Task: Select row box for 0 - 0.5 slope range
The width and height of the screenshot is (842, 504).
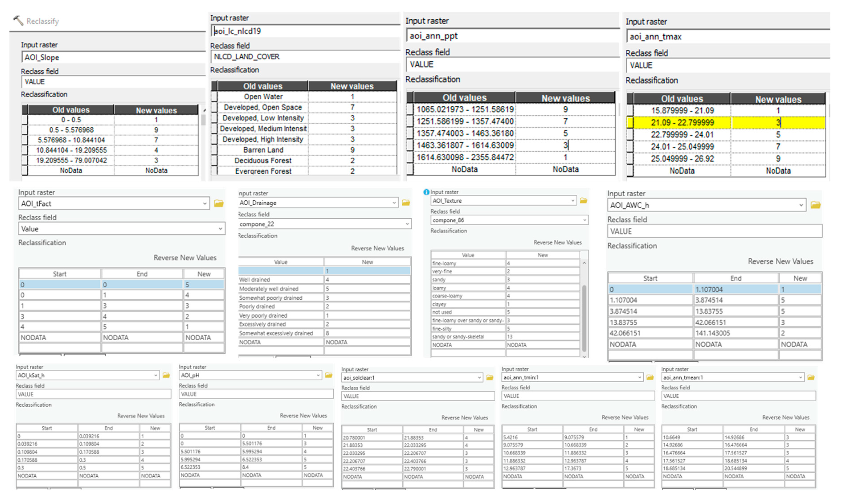Action: [24, 120]
